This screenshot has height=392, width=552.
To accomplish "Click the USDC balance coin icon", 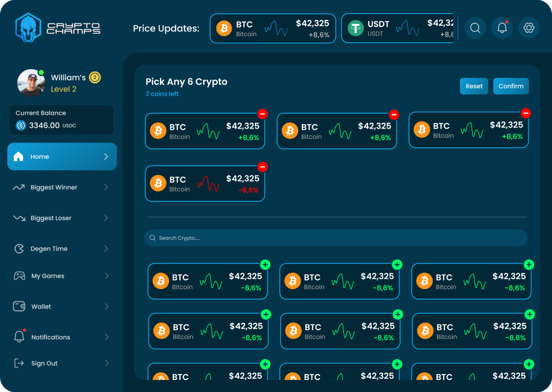I will (21, 126).
